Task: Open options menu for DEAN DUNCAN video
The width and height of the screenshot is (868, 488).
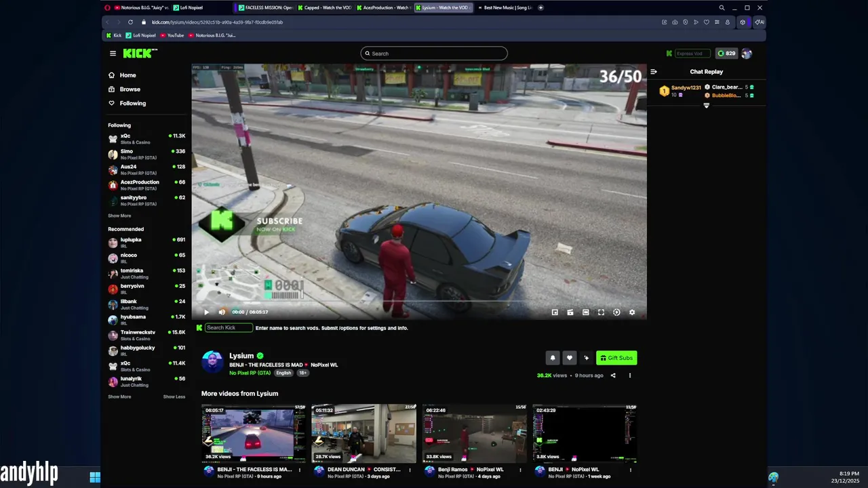Action: (x=410, y=470)
